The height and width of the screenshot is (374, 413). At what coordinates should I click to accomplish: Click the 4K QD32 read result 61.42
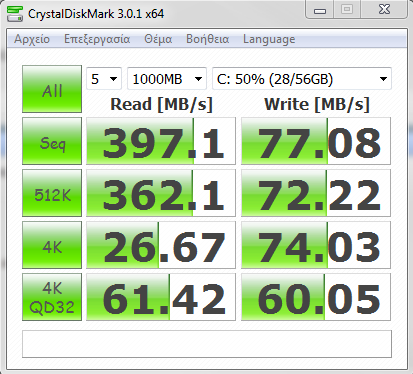(x=161, y=297)
